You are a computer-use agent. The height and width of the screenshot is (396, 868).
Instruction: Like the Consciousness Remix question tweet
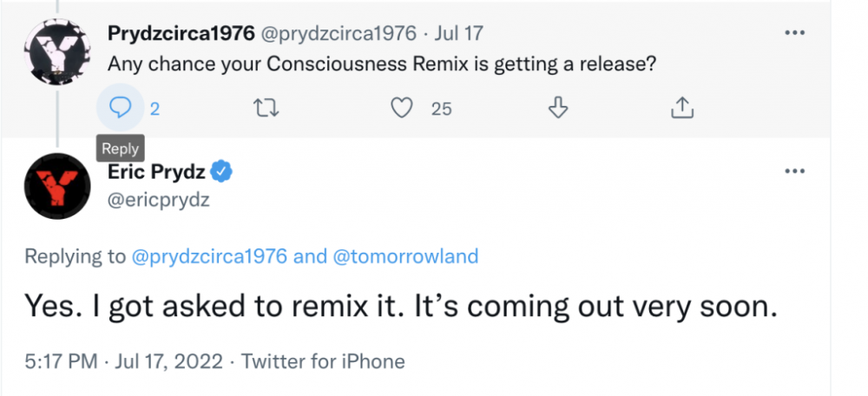coord(402,108)
